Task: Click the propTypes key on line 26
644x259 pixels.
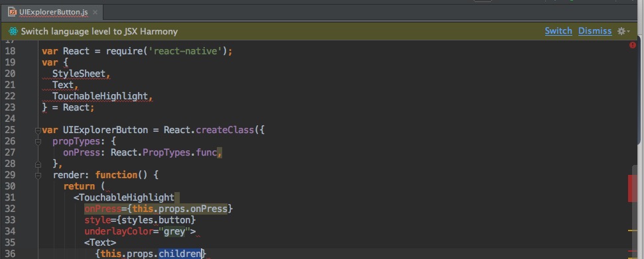Action: coord(76,142)
